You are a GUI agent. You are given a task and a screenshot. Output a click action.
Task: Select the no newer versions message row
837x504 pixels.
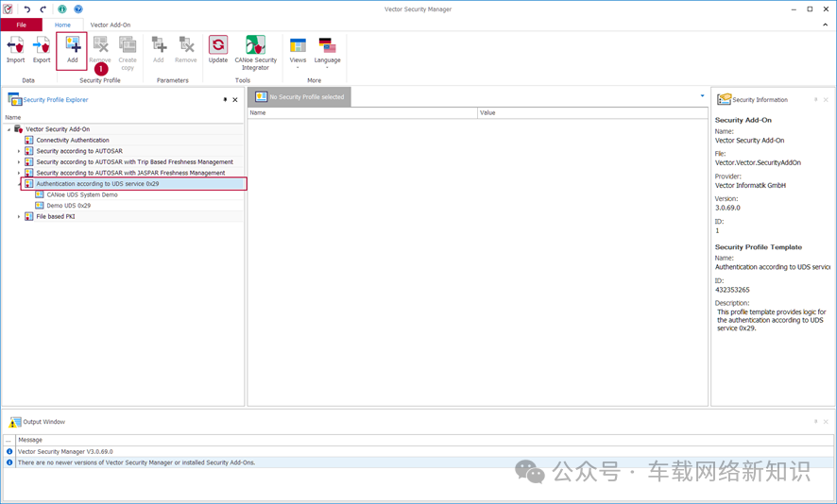pyautogui.click(x=418, y=462)
